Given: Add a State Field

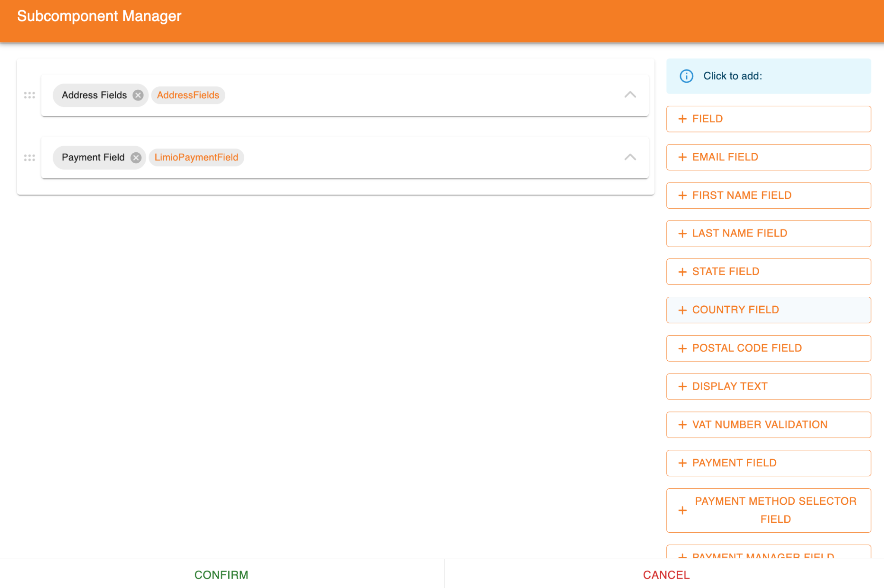Looking at the screenshot, I should 768,272.
